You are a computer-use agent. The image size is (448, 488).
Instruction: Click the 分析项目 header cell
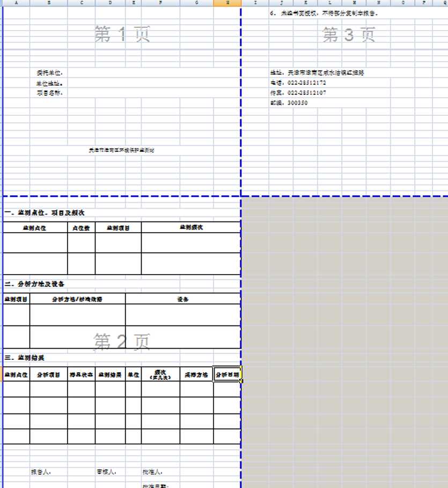pyautogui.click(x=49, y=374)
